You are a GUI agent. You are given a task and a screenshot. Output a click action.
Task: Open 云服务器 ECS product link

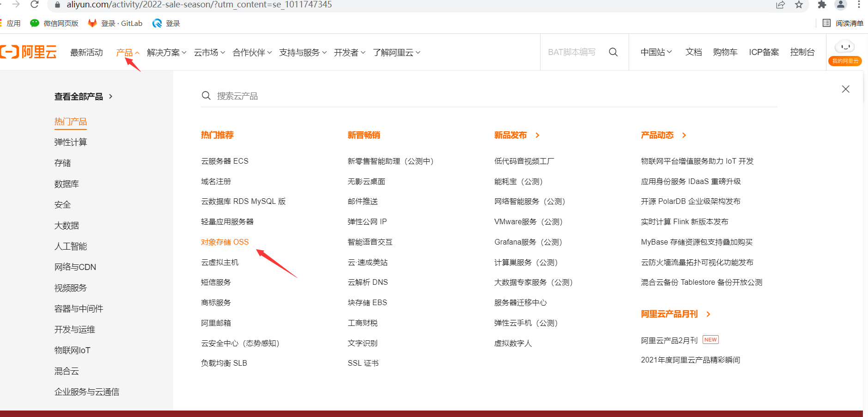coord(225,161)
